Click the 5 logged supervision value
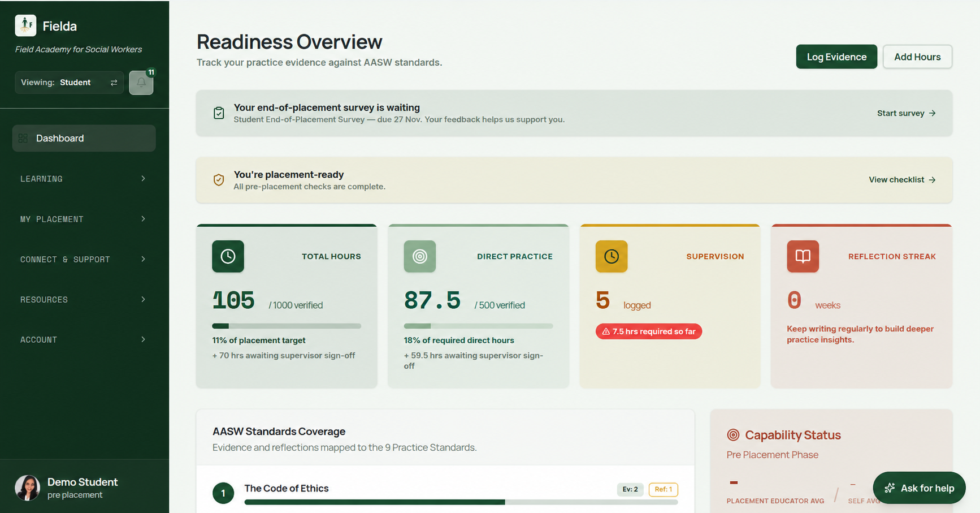This screenshot has width=980, height=513. (x=602, y=300)
